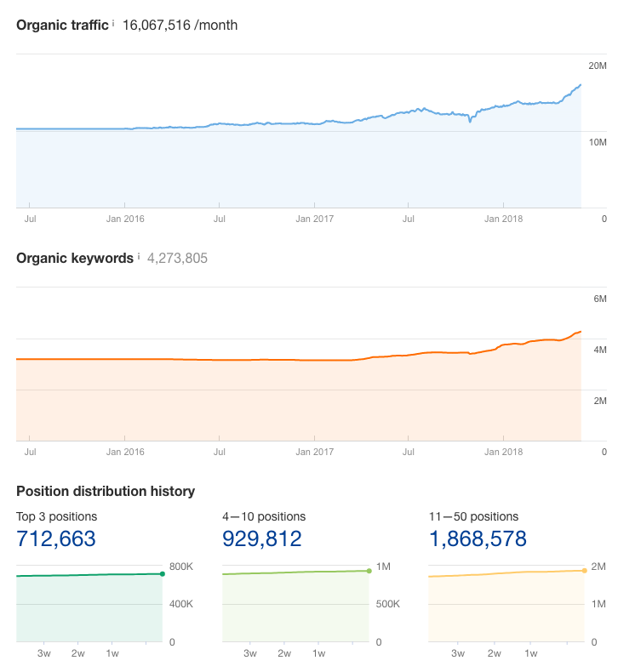Click the 800K label on Top 3 chart
The image size is (618, 672).
(181, 567)
